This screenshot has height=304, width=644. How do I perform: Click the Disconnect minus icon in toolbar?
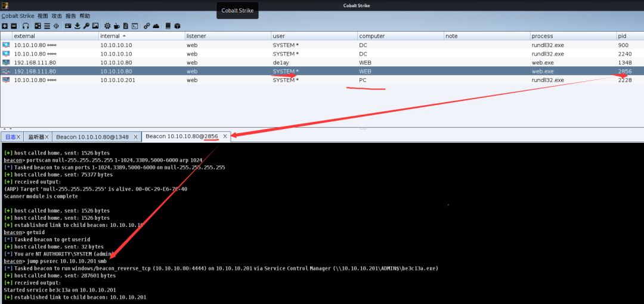pos(14,26)
